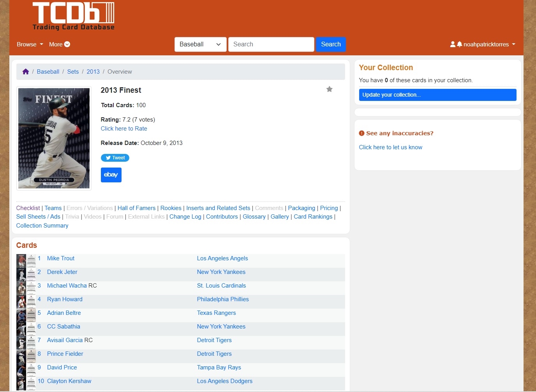Image resolution: width=536 pixels, height=392 pixels.
Task: Open Inserts and Related Sets link
Action: [218, 208]
